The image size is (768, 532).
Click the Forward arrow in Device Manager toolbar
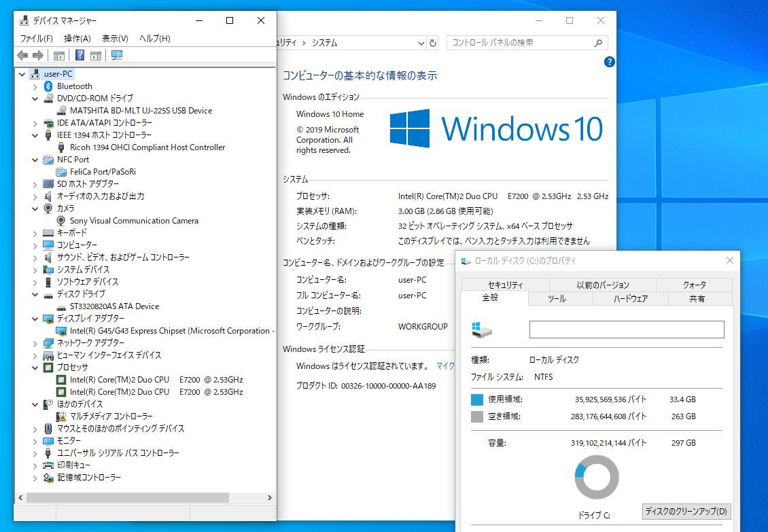coord(37,55)
